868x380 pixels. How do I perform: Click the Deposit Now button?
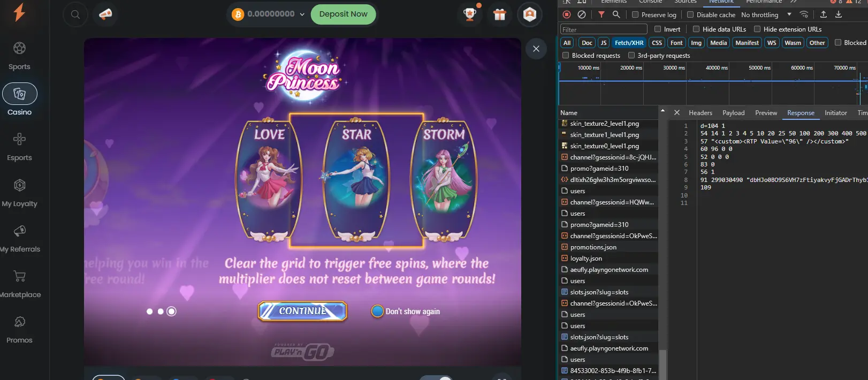344,14
